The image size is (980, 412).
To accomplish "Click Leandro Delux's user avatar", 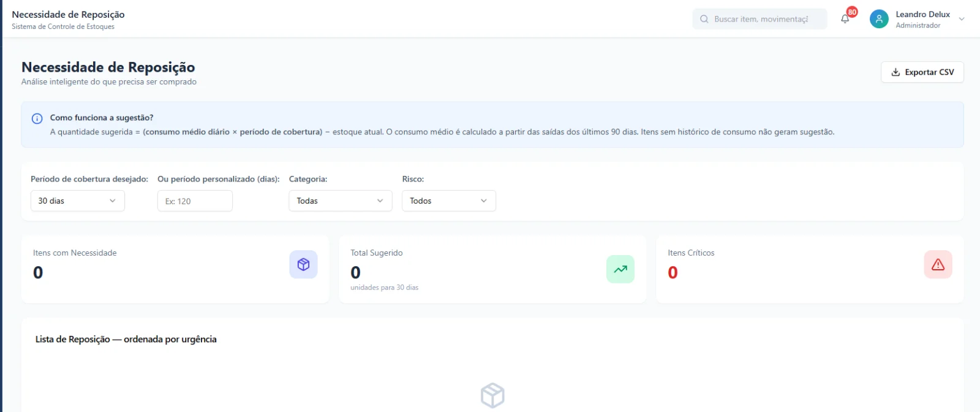I will (x=879, y=19).
